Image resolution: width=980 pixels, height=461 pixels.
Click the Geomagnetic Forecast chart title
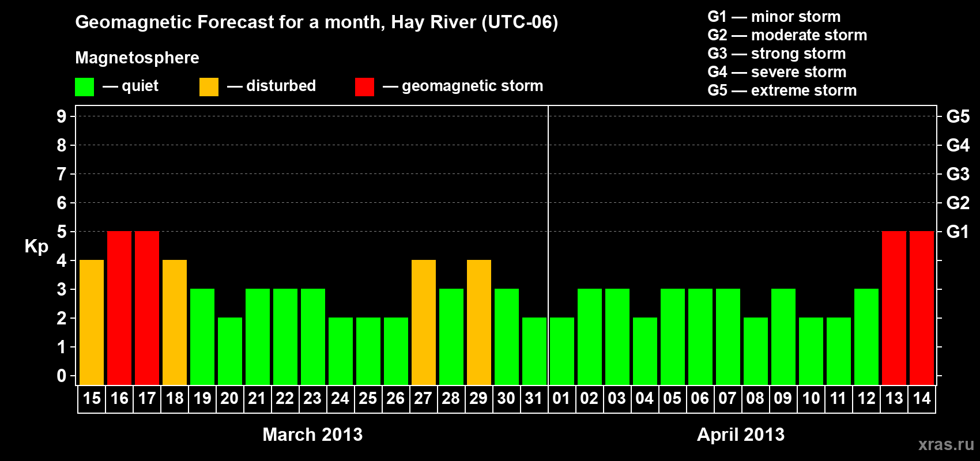click(316, 22)
